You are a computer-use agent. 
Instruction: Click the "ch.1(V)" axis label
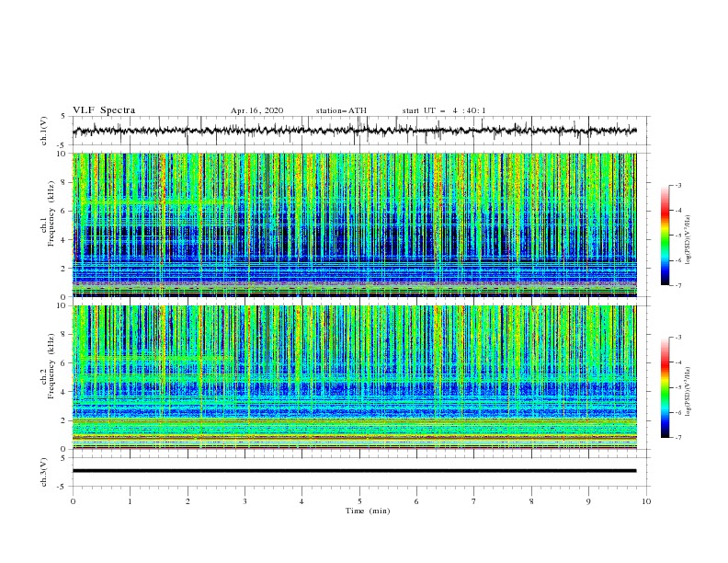[x=44, y=131]
